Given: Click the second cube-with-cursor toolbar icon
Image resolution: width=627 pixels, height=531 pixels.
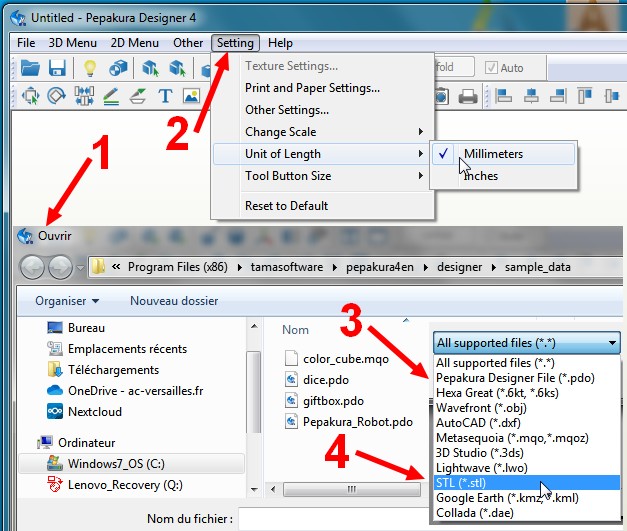Looking at the screenshot, I should tap(177, 68).
